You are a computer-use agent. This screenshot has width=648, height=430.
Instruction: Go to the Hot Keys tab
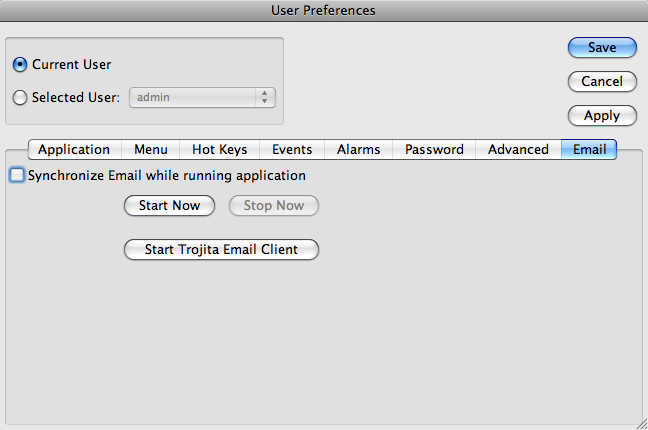(x=219, y=149)
